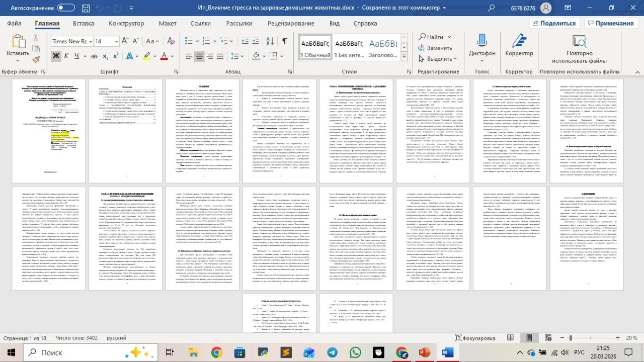The width and height of the screenshot is (644, 362).
Task: Click the Format Painter brush icon
Action: pyautogui.click(x=36, y=59)
